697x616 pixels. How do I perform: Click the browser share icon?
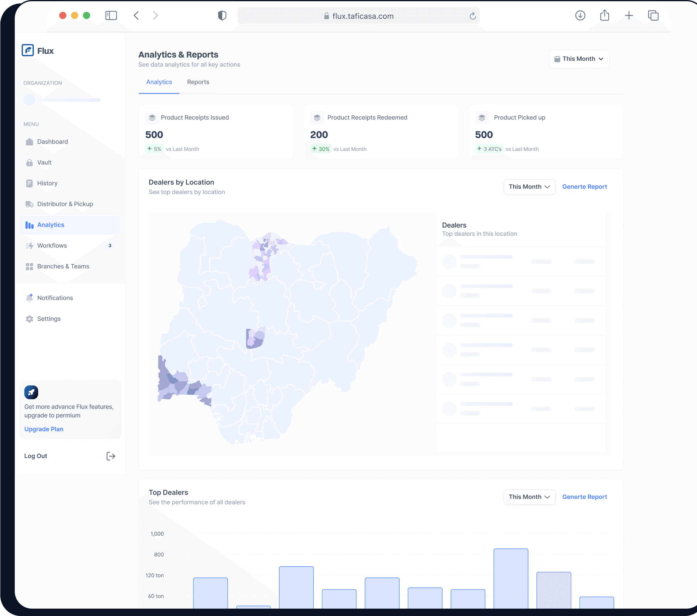coord(605,15)
